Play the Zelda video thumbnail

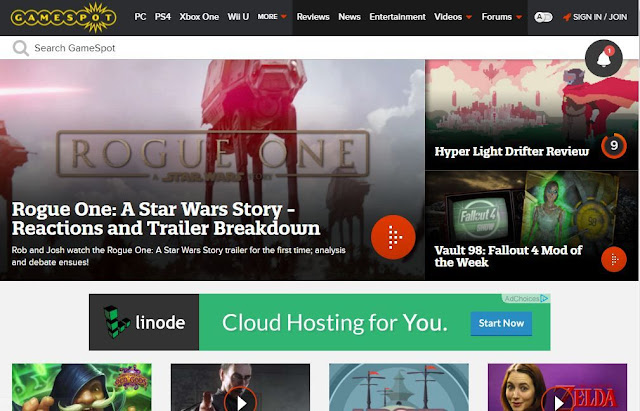tap(557, 387)
